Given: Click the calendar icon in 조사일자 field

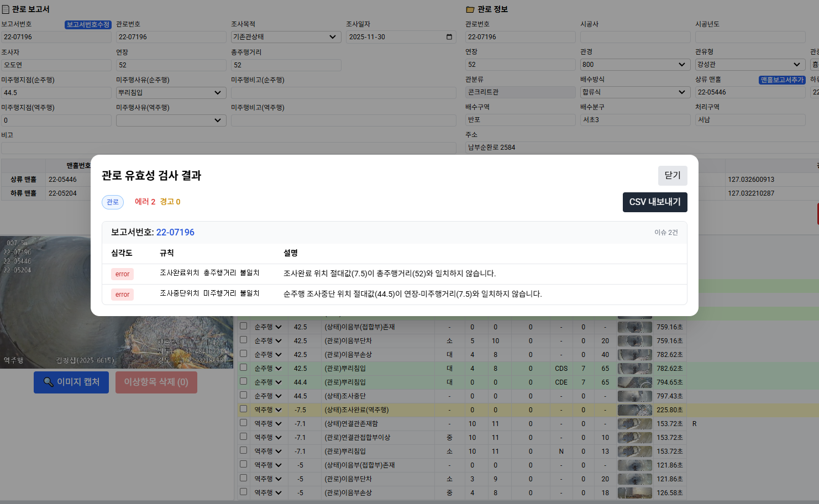Looking at the screenshot, I should tap(449, 37).
